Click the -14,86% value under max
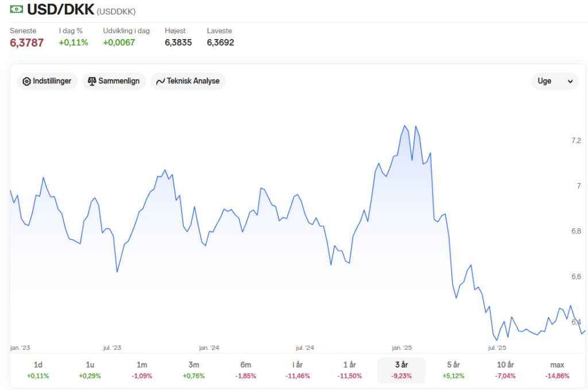 [557, 376]
